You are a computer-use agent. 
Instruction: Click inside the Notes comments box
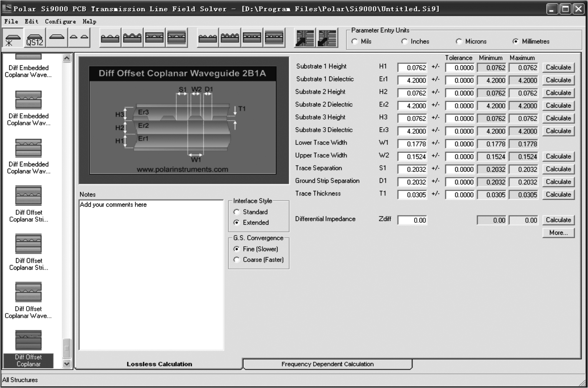coord(151,275)
